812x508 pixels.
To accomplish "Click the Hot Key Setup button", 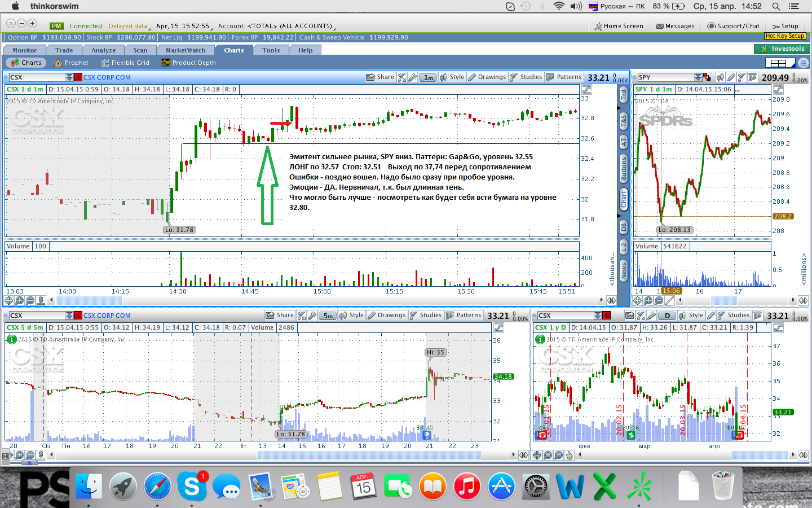I will [785, 36].
